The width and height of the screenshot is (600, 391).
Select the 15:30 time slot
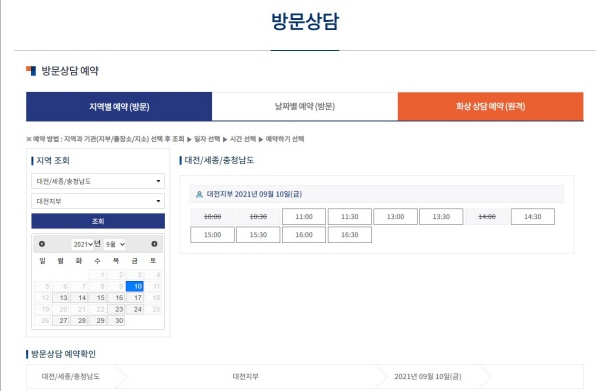pos(258,235)
